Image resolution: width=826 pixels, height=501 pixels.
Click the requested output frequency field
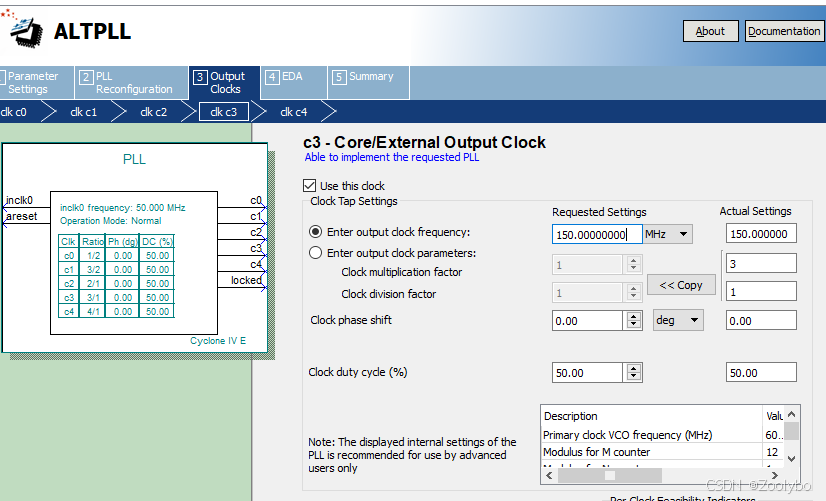[x=597, y=234]
